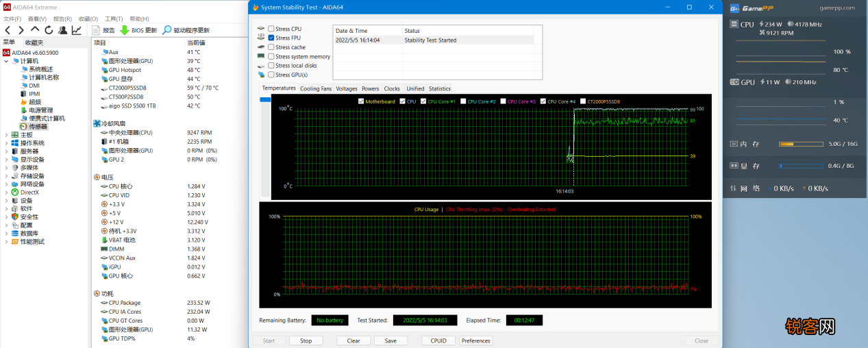This screenshot has width=868, height=348.
Task: Open the Preferences button
Action: [476, 340]
